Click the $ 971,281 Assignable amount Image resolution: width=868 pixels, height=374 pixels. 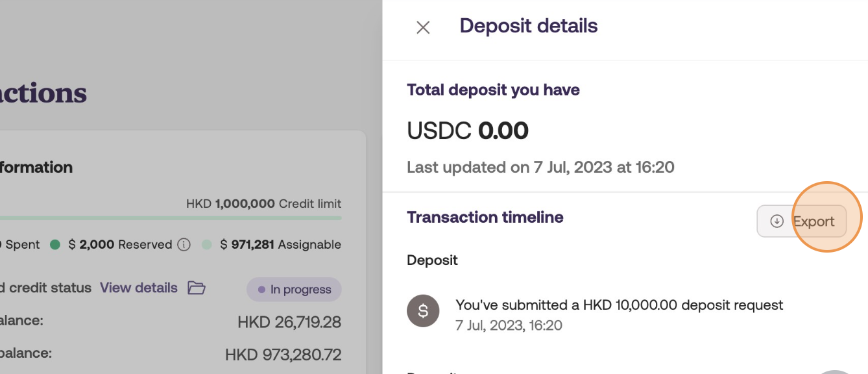click(280, 245)
